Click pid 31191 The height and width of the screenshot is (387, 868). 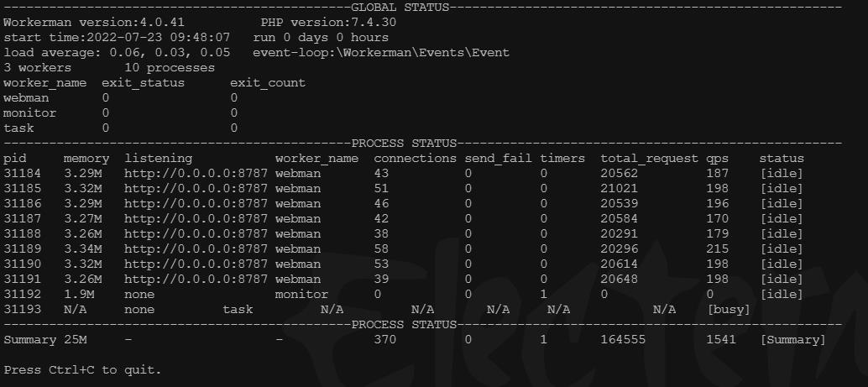22,279
